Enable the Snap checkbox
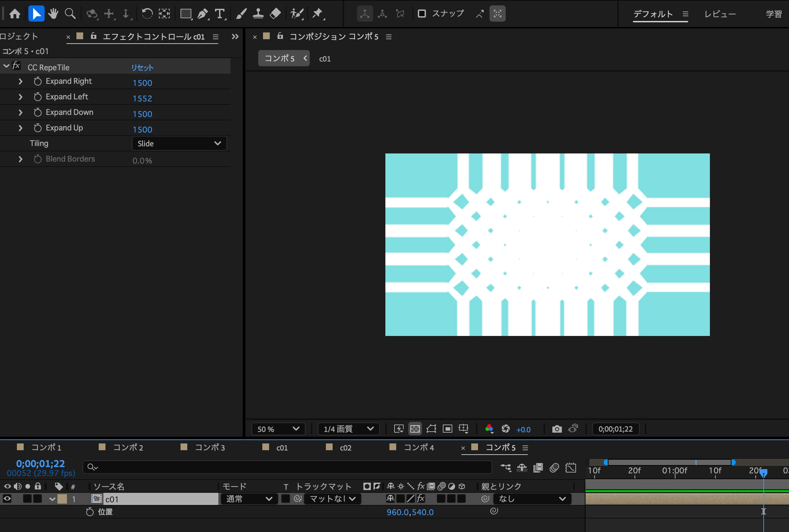This screenshot has width=789, height=532. click(x=422, y=14)
